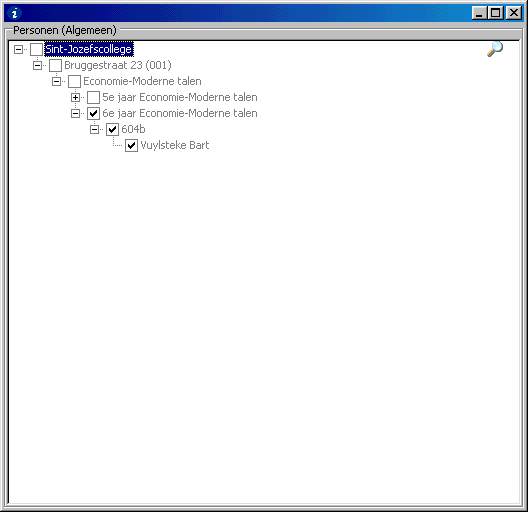
Task: Expand the 5e jaar Economie-Moderne talen node
Action: (75, 98)
